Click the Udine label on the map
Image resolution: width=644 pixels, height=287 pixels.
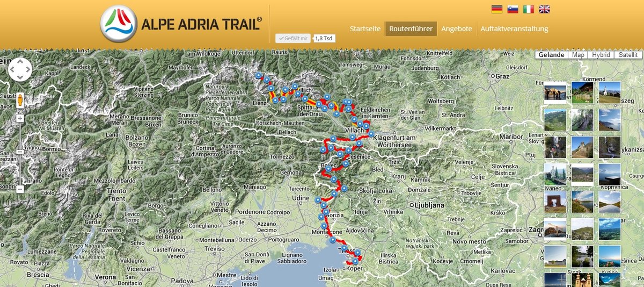tap(301, 198)
